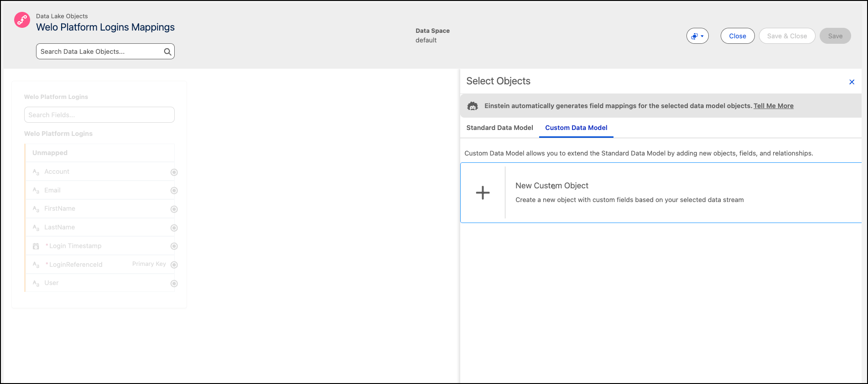Select the Custom Data Model tab
This screenshot has height=384, width=868.
[576, 128]
